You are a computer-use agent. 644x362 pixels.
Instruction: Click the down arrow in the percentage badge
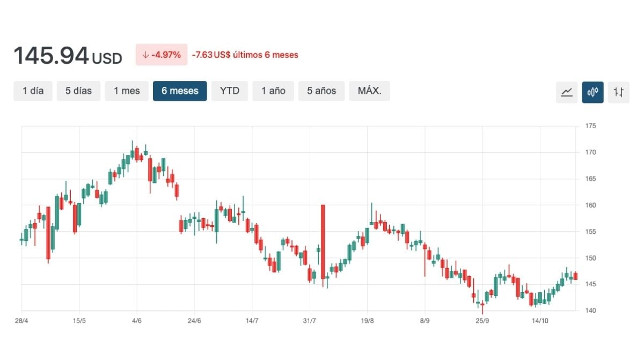click(x=145, y=55)
